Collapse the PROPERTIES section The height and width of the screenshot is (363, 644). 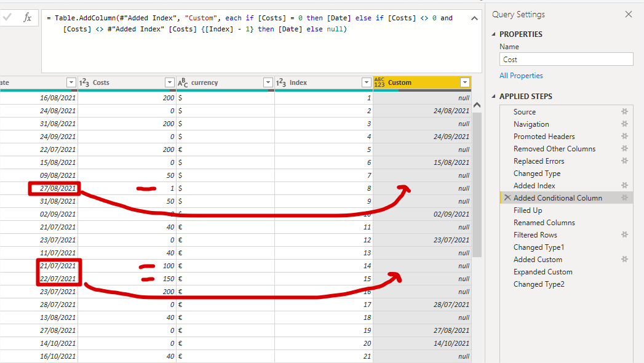(x=494, y=34)
